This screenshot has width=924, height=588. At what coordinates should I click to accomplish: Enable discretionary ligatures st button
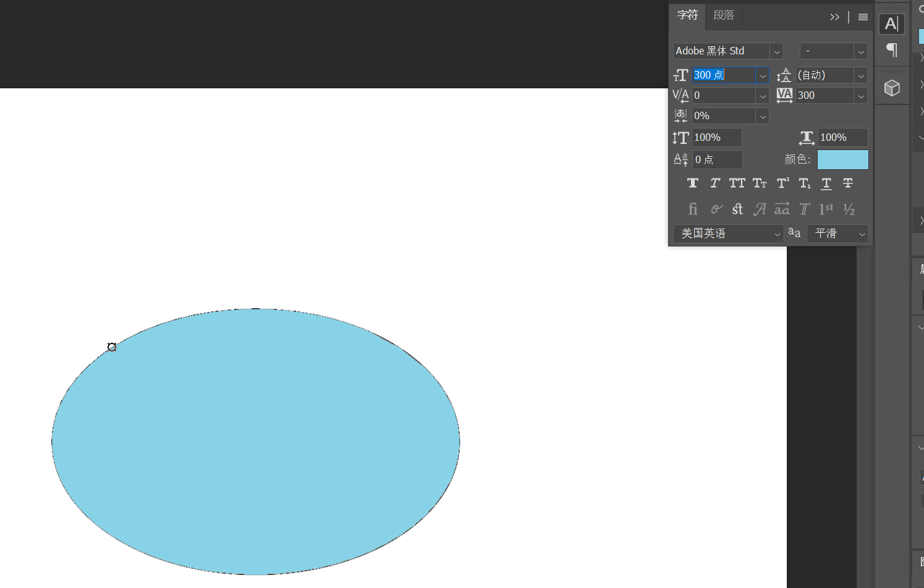click(737, 209)
